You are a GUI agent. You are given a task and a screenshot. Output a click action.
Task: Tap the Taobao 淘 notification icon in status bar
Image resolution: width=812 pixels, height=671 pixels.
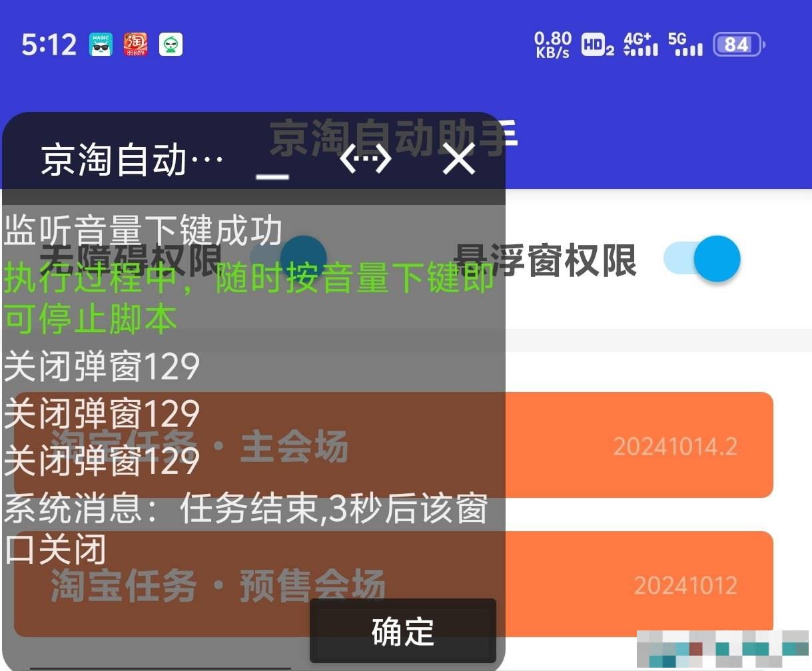pyautogui.click(x=136, y=45)
